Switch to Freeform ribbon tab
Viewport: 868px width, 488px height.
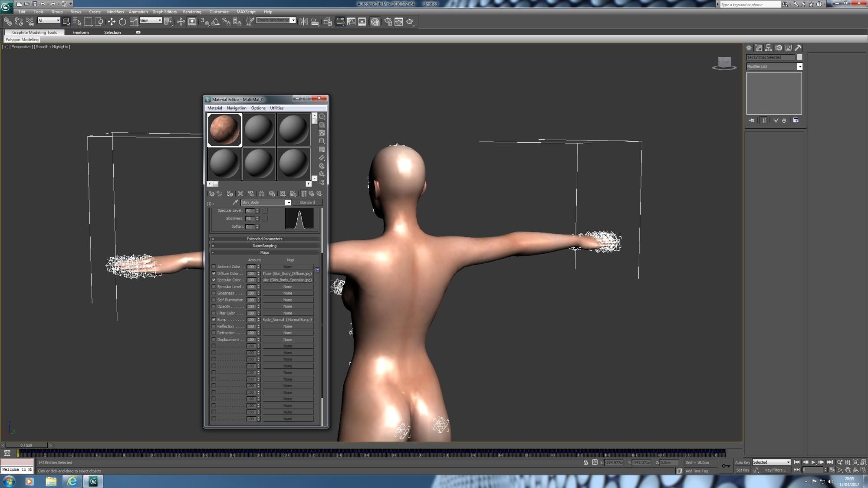[80, 33]
